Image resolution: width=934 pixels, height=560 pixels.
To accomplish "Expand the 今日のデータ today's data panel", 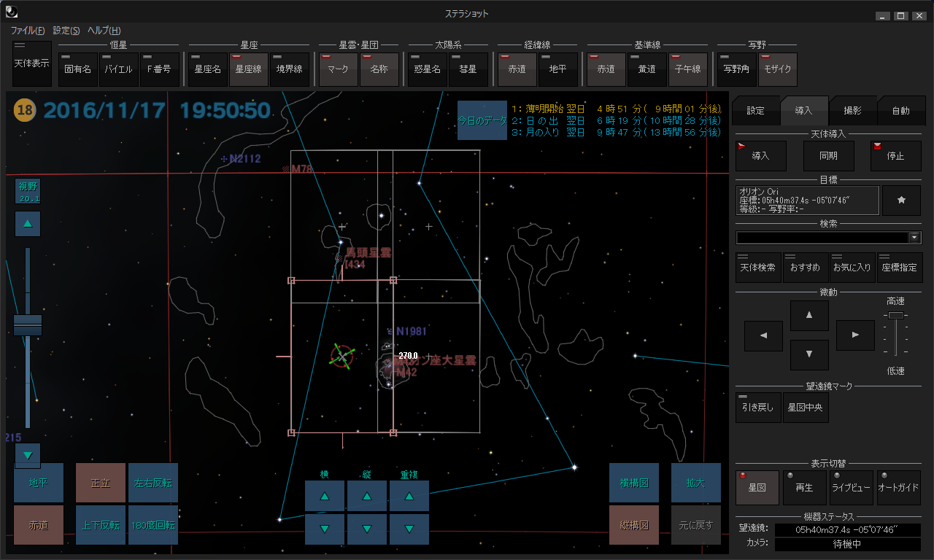I will tap(482, 120).
